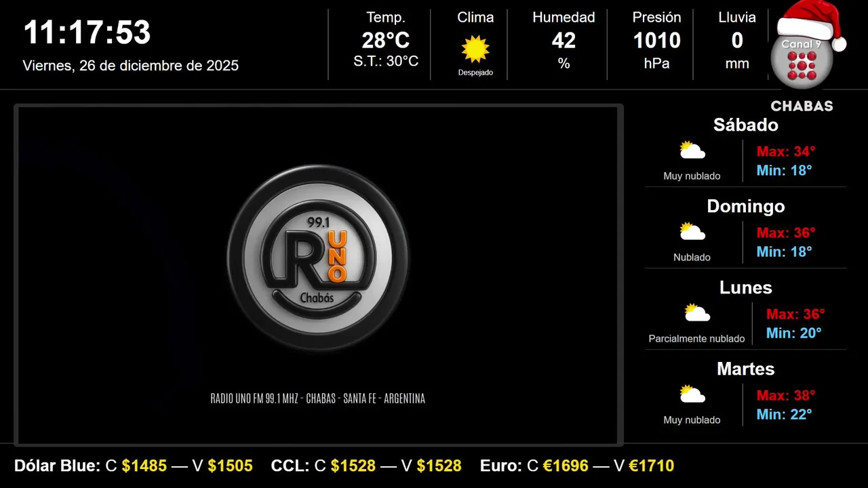Click the Santa hat on the channel logo
868x488 pixels.
point(811,24)
